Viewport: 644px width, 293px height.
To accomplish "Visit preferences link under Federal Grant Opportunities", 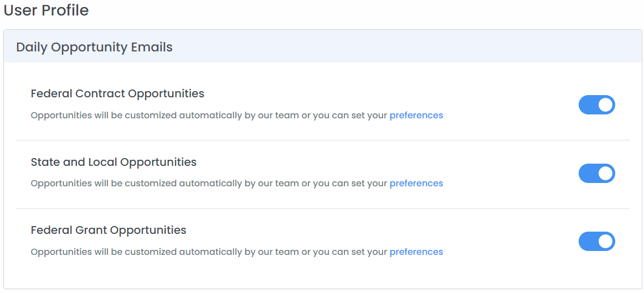I will pos(416,252).
